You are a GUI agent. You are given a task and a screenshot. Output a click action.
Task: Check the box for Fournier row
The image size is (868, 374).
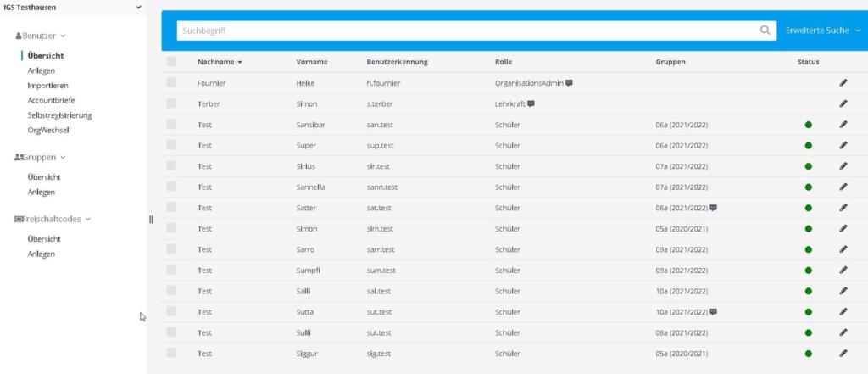click(171, 82)
